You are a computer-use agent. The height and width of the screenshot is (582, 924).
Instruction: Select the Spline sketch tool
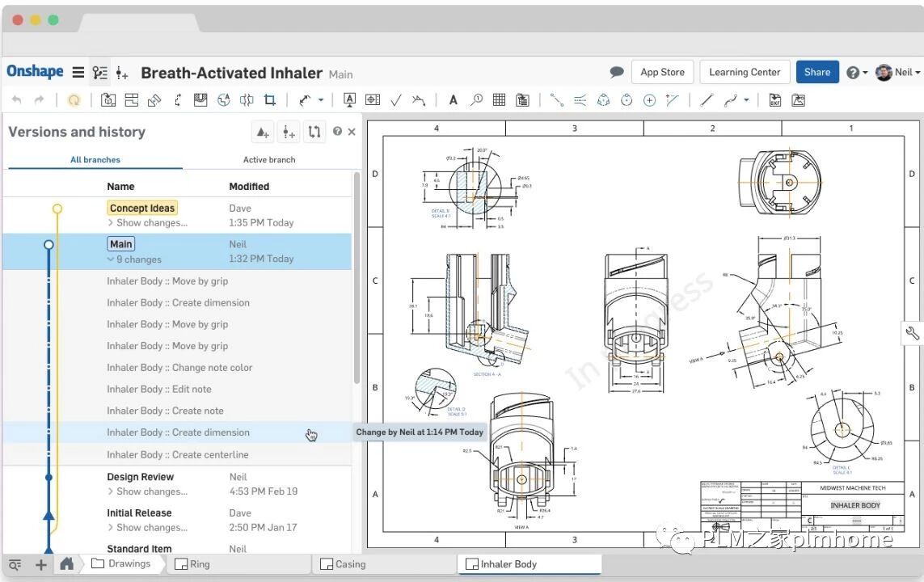[731, 100]
